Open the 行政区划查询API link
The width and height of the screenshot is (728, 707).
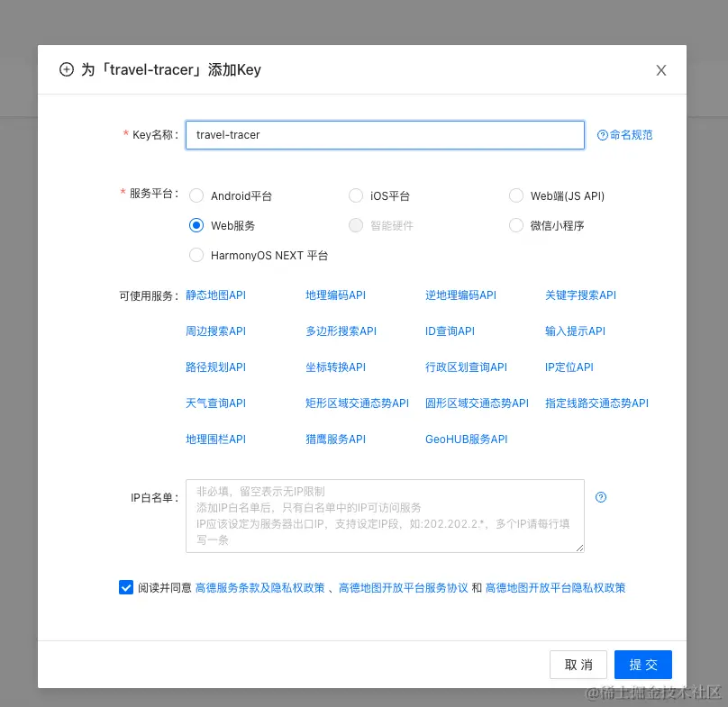[x=466, y=367]
